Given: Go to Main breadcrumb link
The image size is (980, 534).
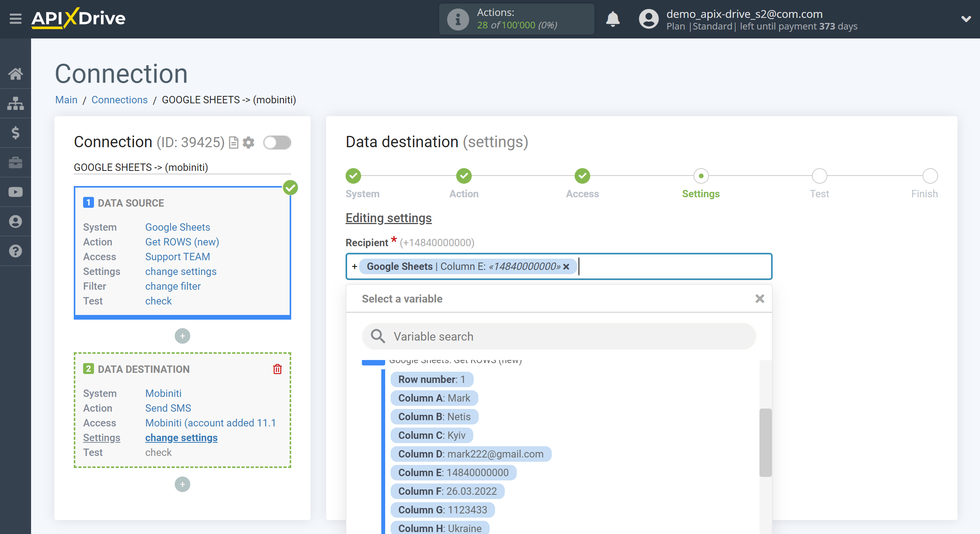Looking at the screenshot, I should (x=66, y=100).
